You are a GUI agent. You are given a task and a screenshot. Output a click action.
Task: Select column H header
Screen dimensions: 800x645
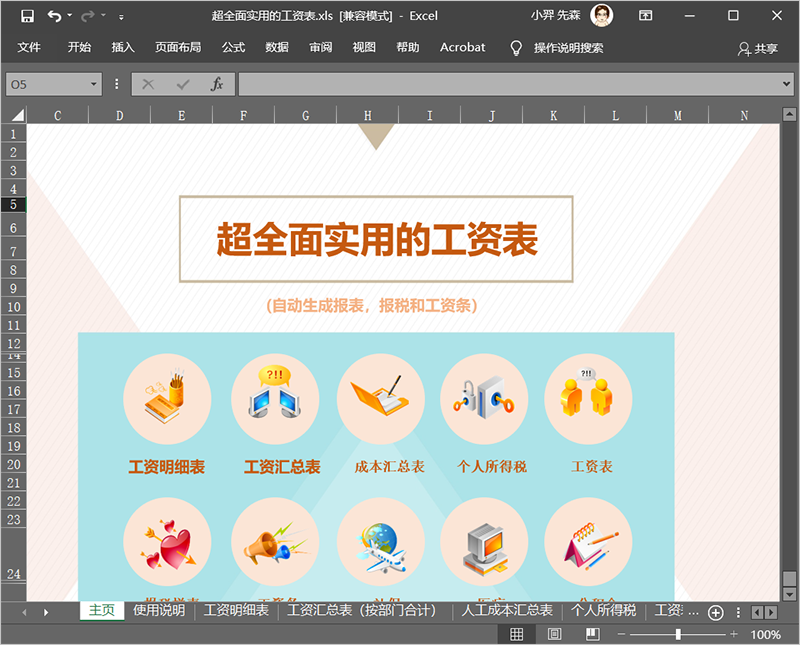367,116
